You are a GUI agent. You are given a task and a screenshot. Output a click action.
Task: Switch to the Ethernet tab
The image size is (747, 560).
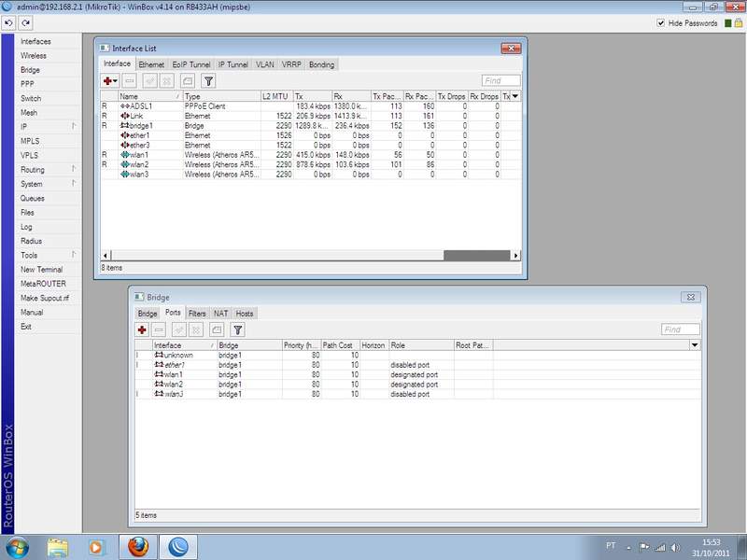coord(151,64)
